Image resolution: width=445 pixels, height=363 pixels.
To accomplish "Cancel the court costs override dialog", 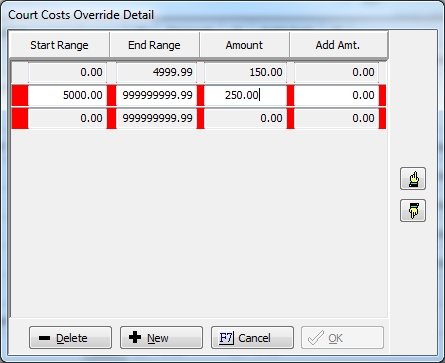I will [252, 338].
